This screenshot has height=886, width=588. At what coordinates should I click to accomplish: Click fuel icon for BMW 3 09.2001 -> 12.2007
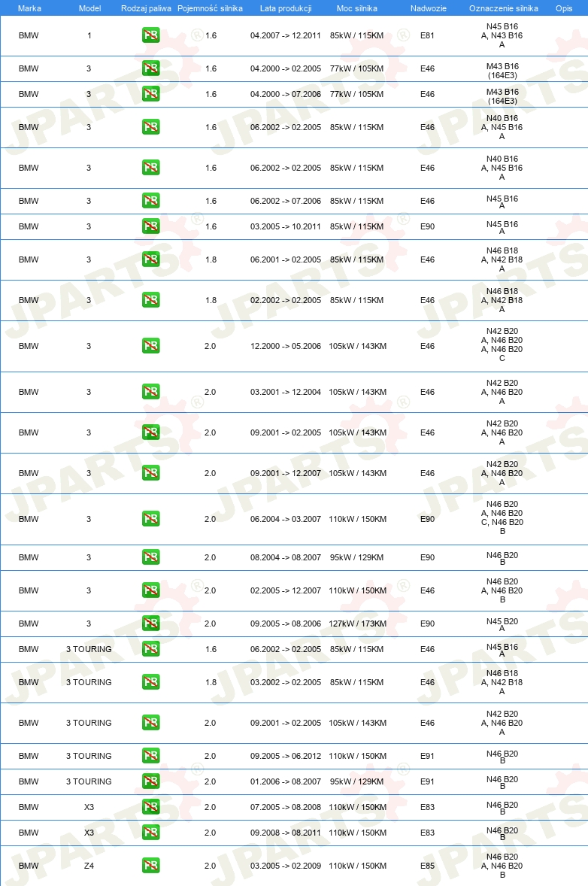[151, 473]
